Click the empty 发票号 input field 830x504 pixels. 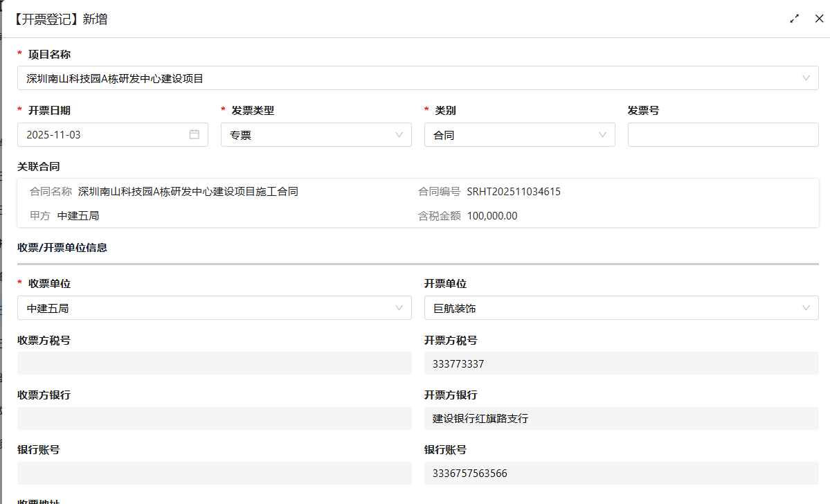(x=723, y=135)
